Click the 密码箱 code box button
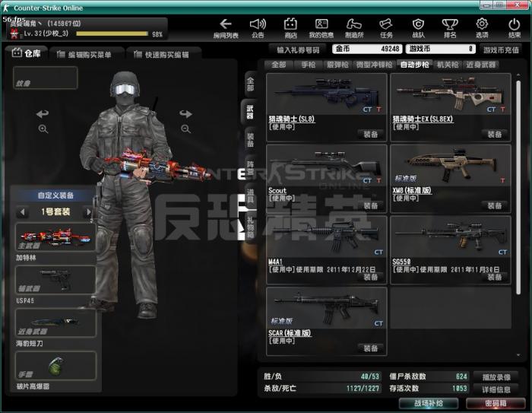Viewport: 532px width, 413px height. (496, 403)
